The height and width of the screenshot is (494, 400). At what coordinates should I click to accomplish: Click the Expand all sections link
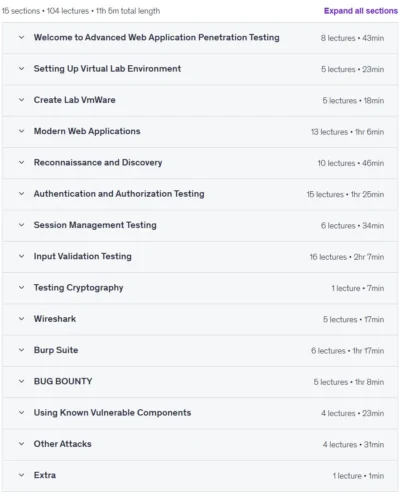361,11
